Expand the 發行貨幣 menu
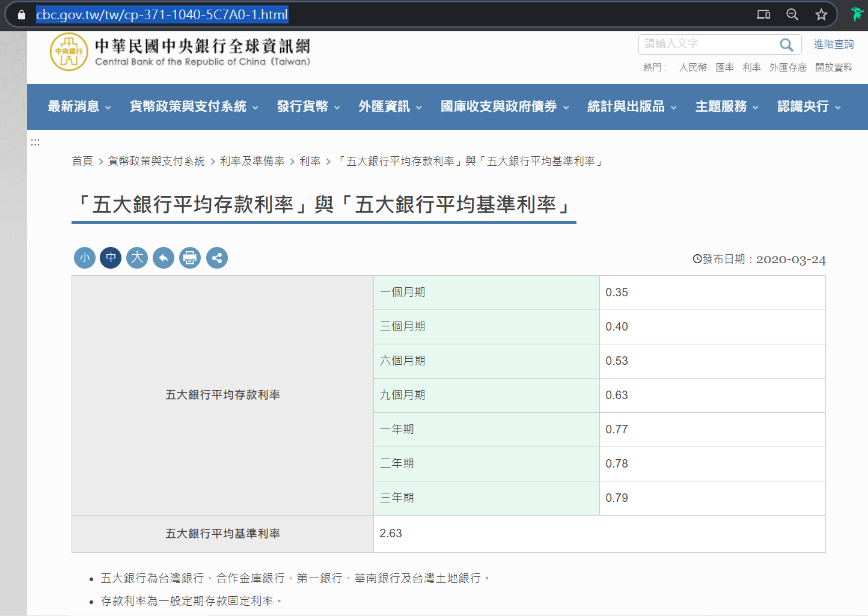The image size is (868, 616). pyautogui.click(x=308, y=106)
